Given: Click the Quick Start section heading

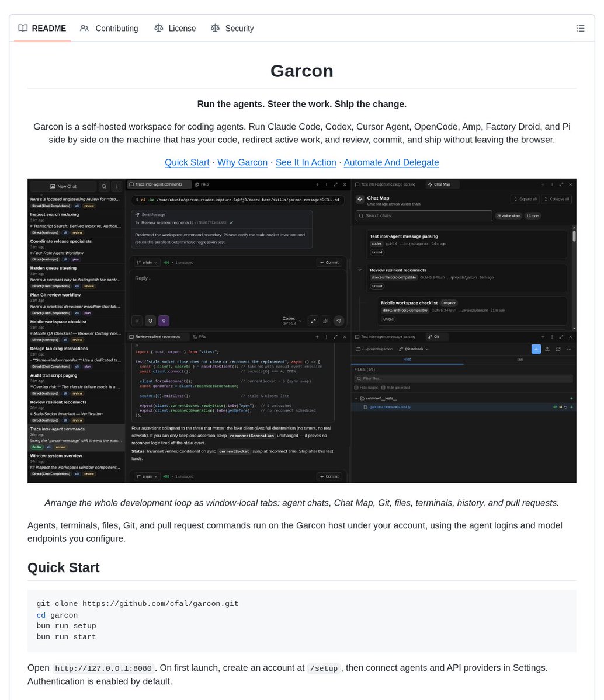Looking at the screenshot, I should (64, 567).
